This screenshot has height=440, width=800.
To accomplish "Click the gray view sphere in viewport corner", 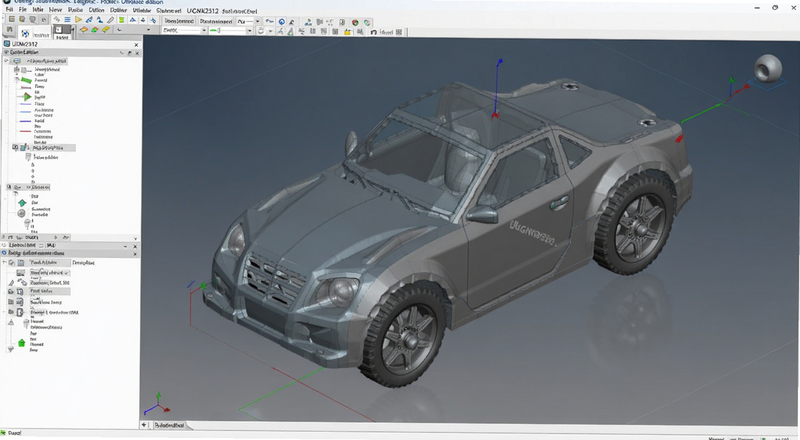I will 768,68.
